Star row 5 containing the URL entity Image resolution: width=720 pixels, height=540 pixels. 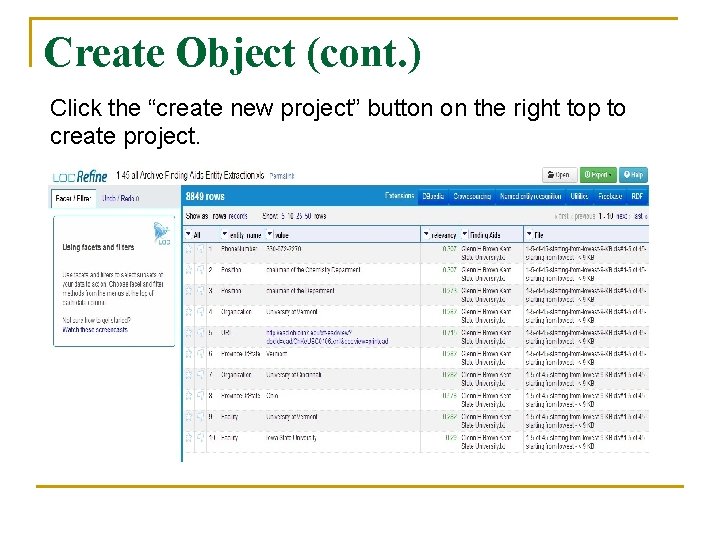[188, 333]
